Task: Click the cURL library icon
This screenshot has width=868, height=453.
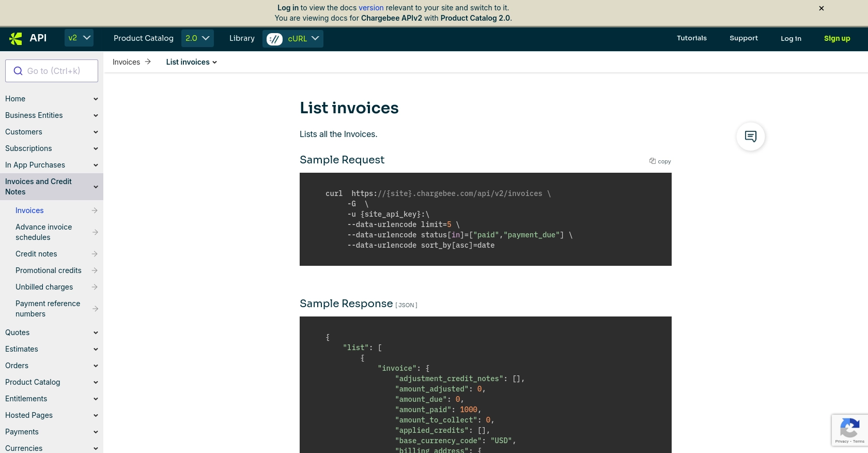Action: click(274, 39)
